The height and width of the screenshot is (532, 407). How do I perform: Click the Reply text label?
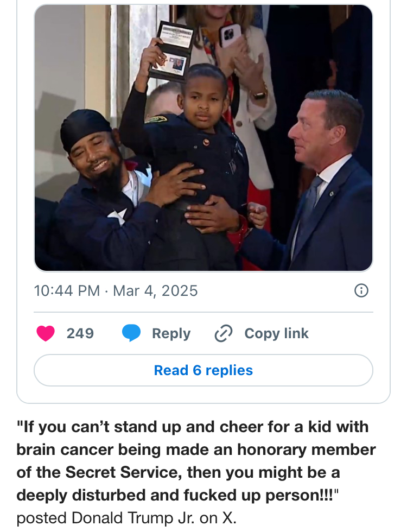[x=171, y=333]
